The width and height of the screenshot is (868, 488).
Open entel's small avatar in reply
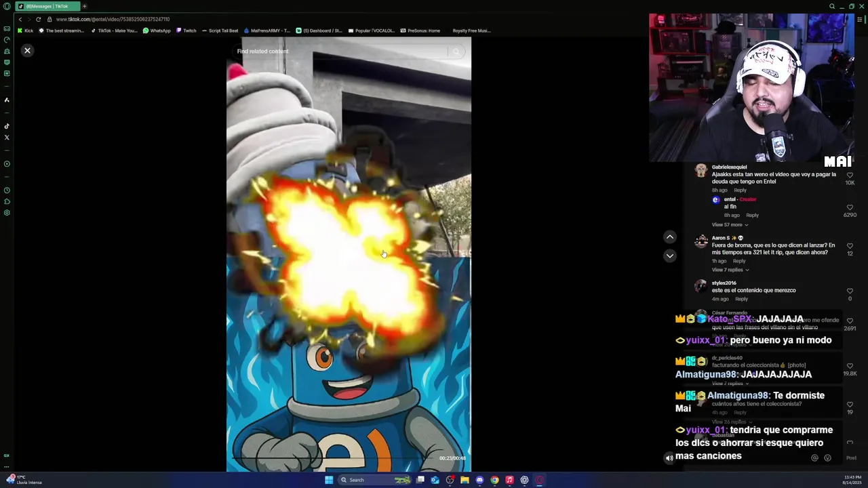(x=715, y=200)
